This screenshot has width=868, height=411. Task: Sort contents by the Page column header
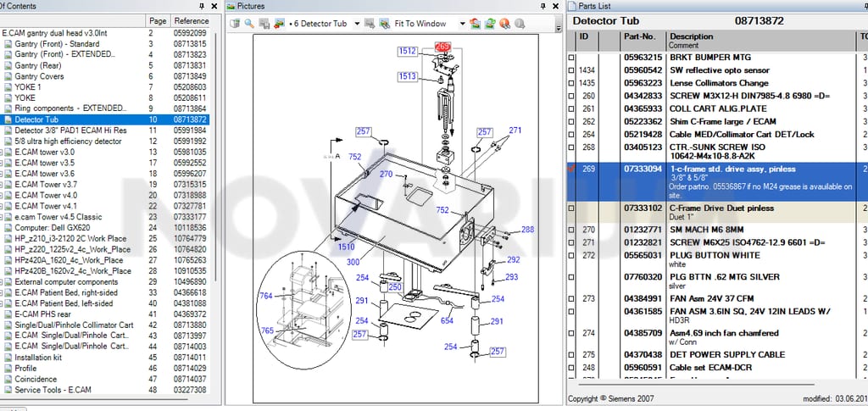point(158,21)
